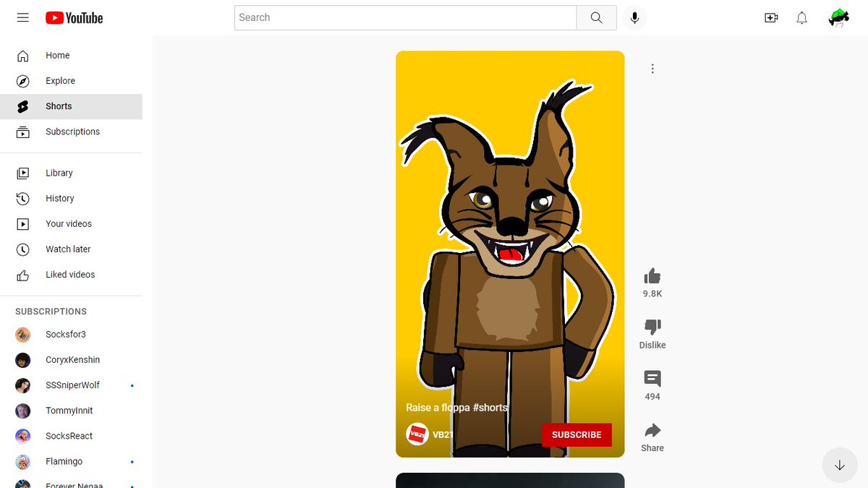The height and width of the screenshot is (488, 868).
Task: Open Liked videos link
Action: (71, 275)
